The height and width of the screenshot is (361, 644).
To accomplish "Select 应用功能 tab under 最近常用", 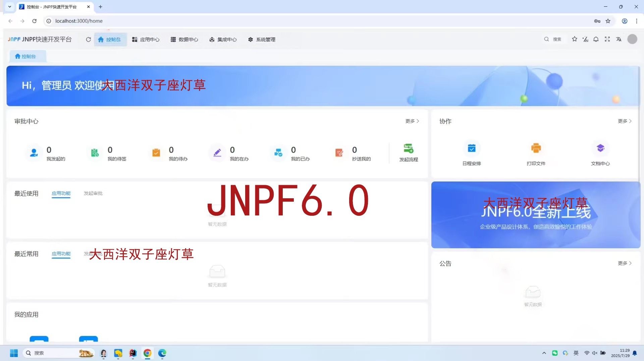I will coord(61,254).
